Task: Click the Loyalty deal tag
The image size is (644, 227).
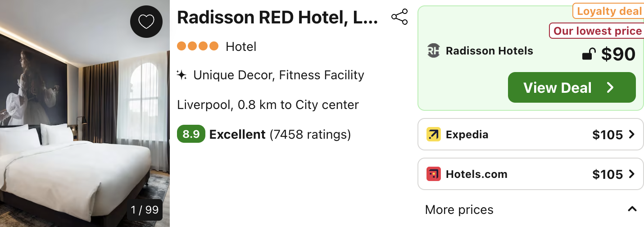Action: pos(608,11)
